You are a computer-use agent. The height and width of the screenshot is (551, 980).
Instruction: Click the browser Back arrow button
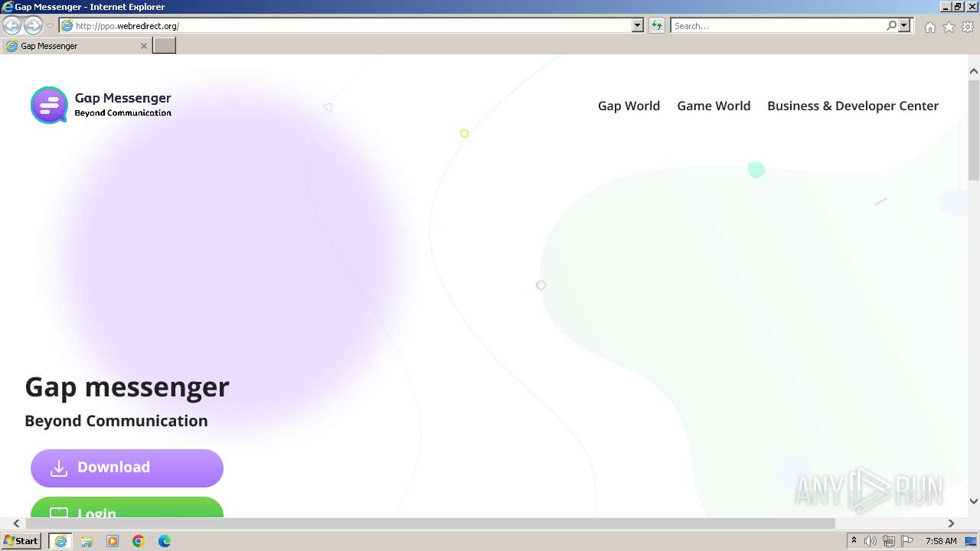11,25
